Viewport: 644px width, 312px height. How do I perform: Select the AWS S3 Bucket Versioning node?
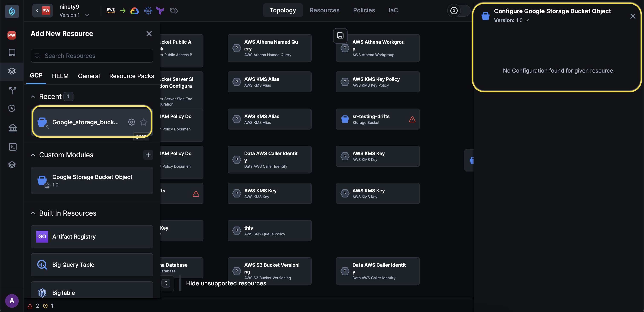269,271
